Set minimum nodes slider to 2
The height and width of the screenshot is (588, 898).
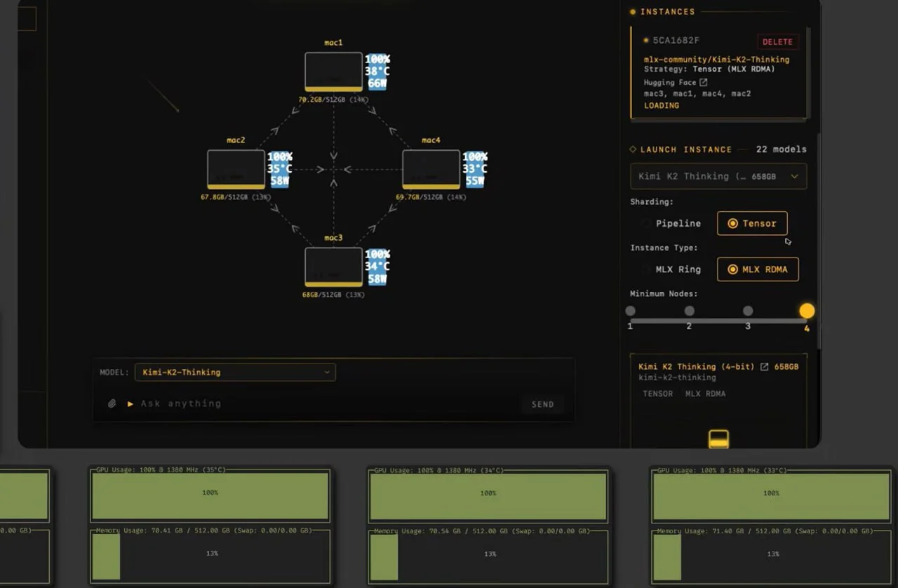click(x=689, y=311)
